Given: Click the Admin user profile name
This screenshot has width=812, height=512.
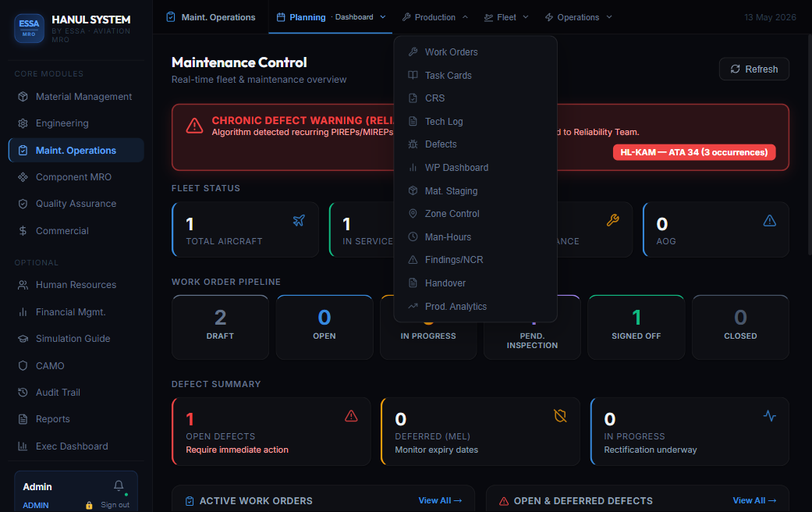Looking at the screenshot, I should (x=37, y=486).
